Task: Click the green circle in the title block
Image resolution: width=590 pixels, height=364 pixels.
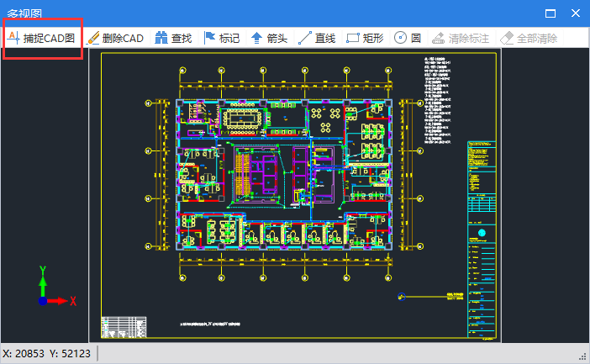Action: 482,233
